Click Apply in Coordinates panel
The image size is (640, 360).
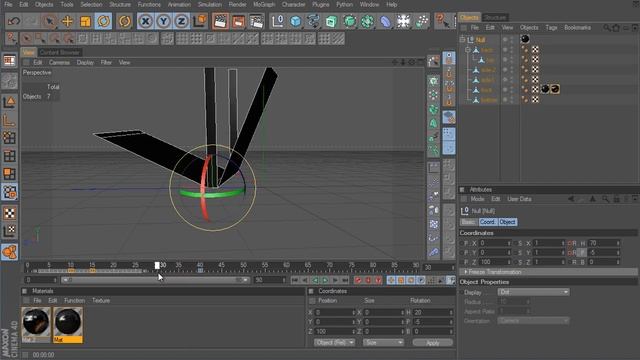coord(432,342)
